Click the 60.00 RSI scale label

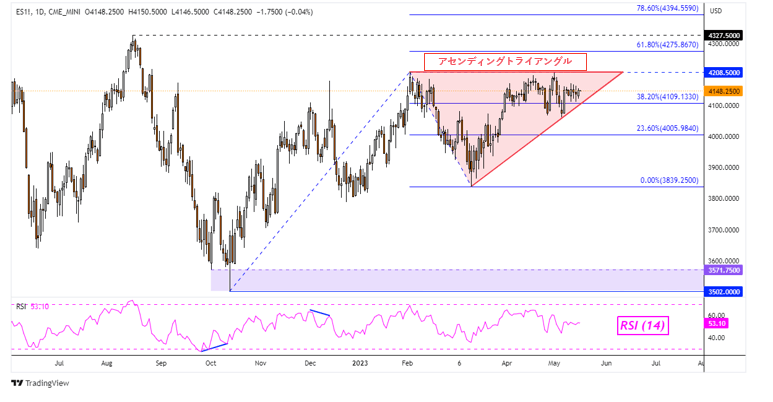(717, 315)
